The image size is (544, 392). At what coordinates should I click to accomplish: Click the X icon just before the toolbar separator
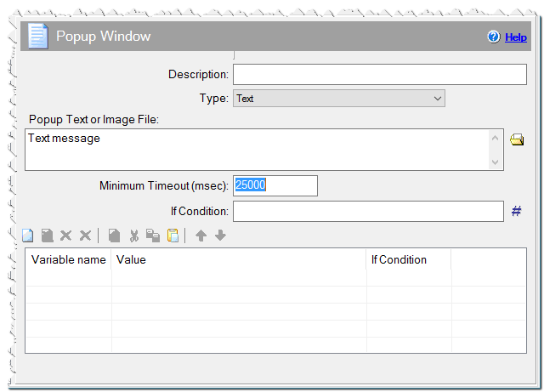[85, 236]
